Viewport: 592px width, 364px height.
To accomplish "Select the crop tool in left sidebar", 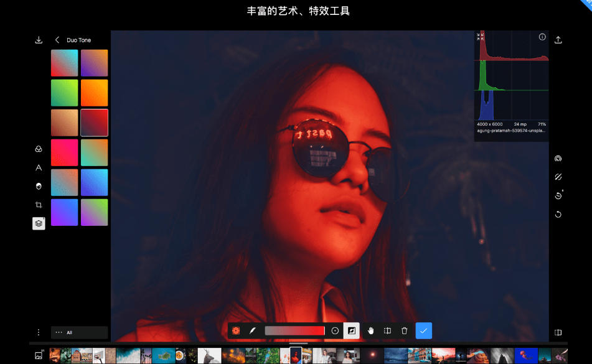I will point(39,205).
